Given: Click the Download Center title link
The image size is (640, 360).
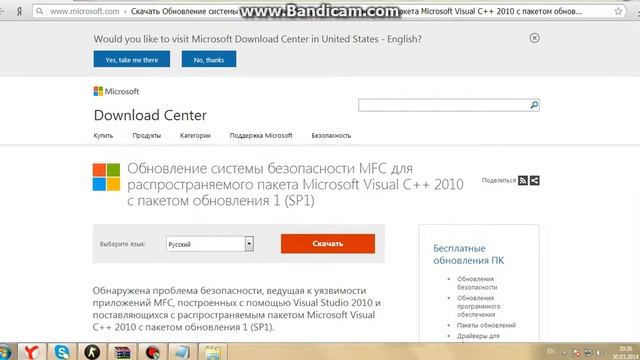Looking at the screenshot, I should coord(150,116).
